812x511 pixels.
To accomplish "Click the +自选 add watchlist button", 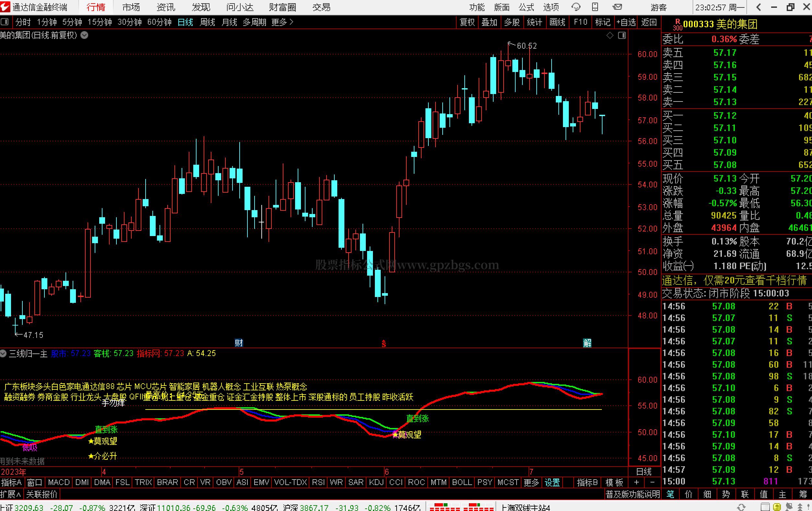I will pyautogui.click(x=626, y=22).
